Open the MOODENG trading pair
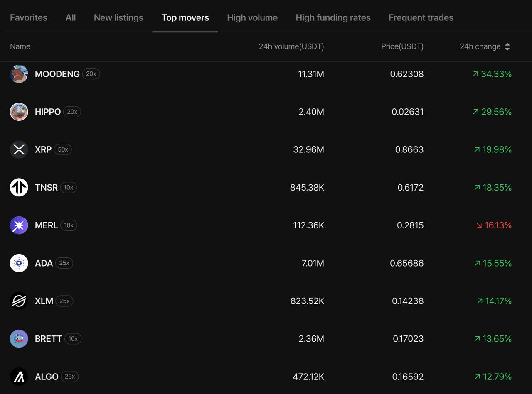The height and width of the screenshot is (394, 532). tap(57, 74)
